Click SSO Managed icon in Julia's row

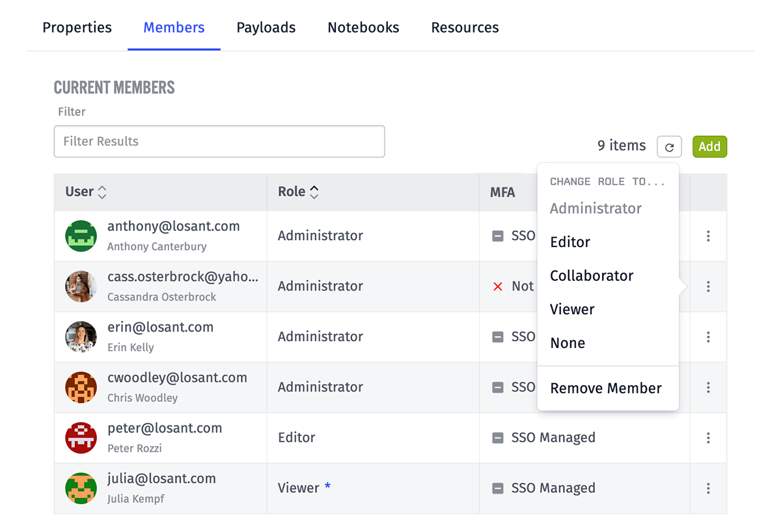click(x=498, y=488)
